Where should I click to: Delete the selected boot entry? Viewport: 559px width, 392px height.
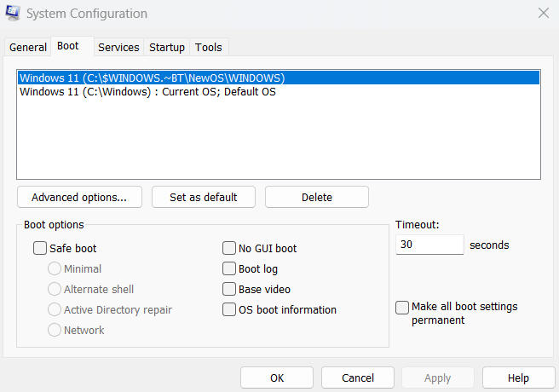[x=317, y=197]
